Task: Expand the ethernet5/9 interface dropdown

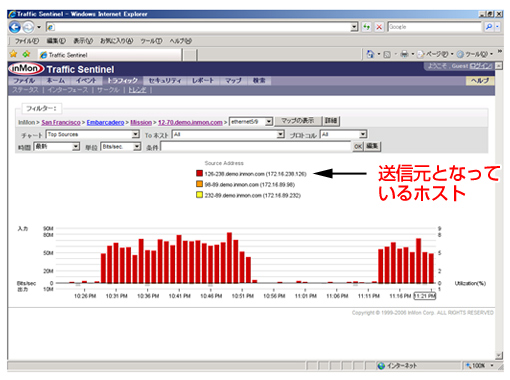Action: pos(269,122)
